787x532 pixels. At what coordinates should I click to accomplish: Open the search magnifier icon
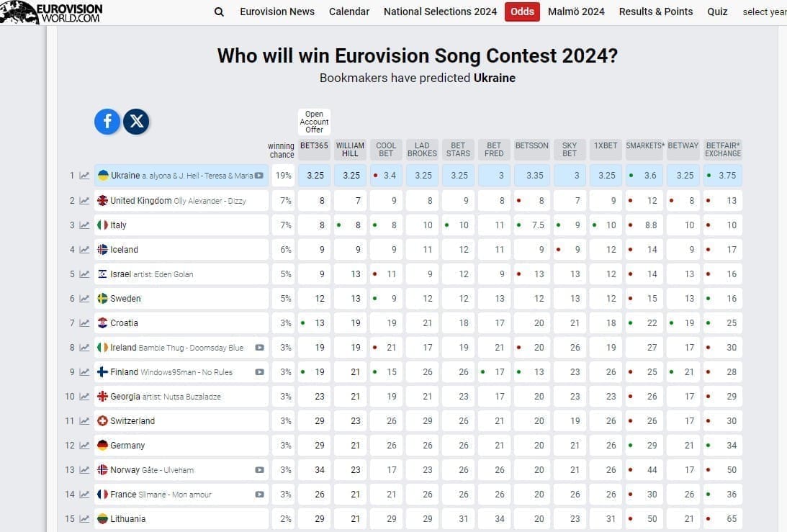(218, 12)
